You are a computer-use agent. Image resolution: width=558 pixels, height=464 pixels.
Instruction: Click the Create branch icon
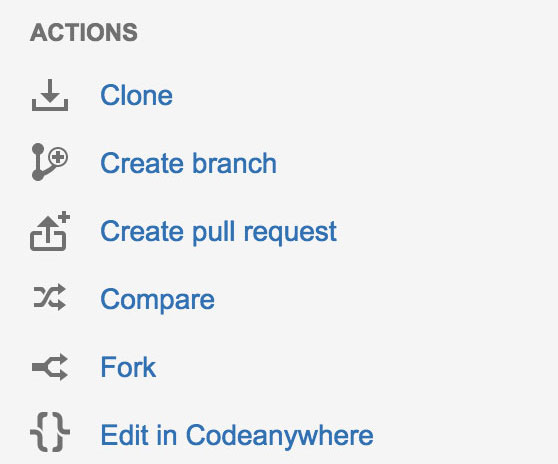(50, 162)
